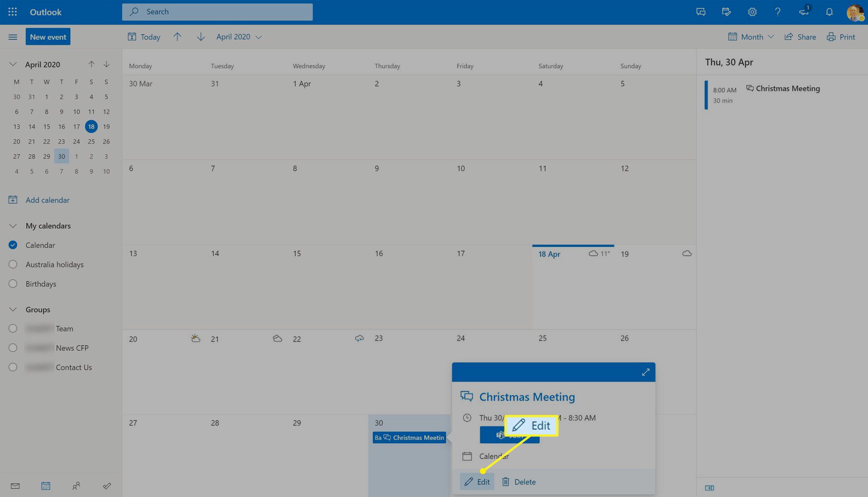868x497 pixels.
Task: Click the People navigation icon
Action: (75, 485)
